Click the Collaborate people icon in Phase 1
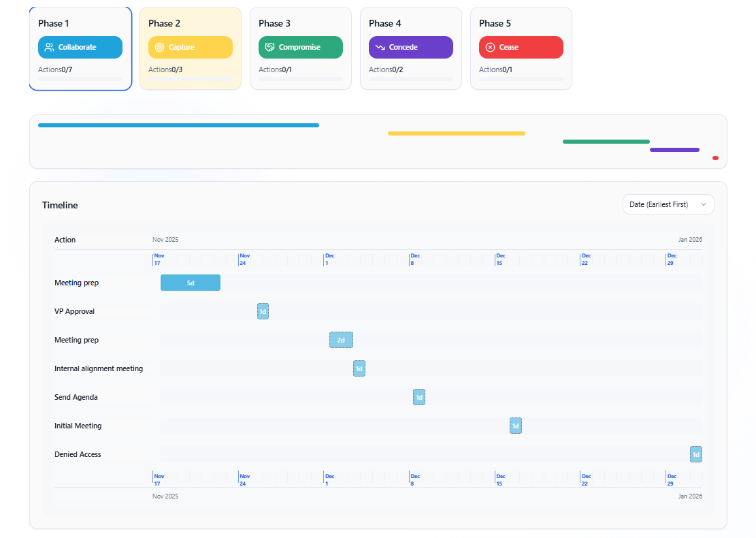The height and width of the screenshot is (538, 756). pos(48,47)
